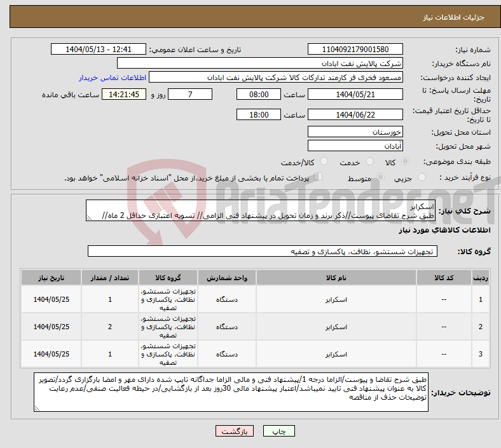Screen dimensions: 501x448
Task: Click the ردیف column header
Action: (480, 278)
